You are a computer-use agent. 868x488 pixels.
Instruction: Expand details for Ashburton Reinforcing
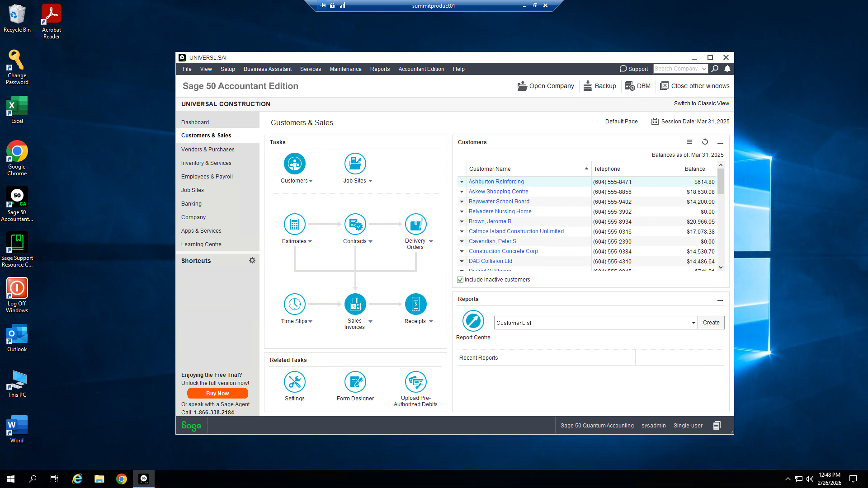(462, 182)
